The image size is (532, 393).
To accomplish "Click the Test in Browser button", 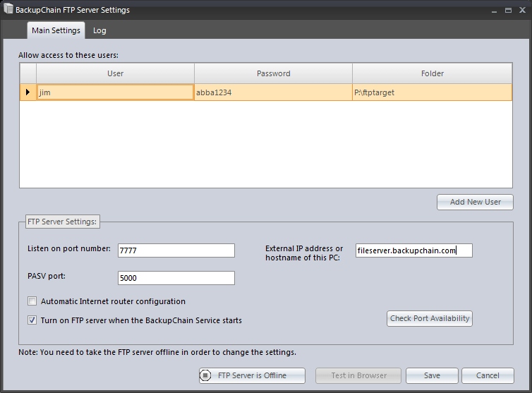I will (x=358, y=375).
